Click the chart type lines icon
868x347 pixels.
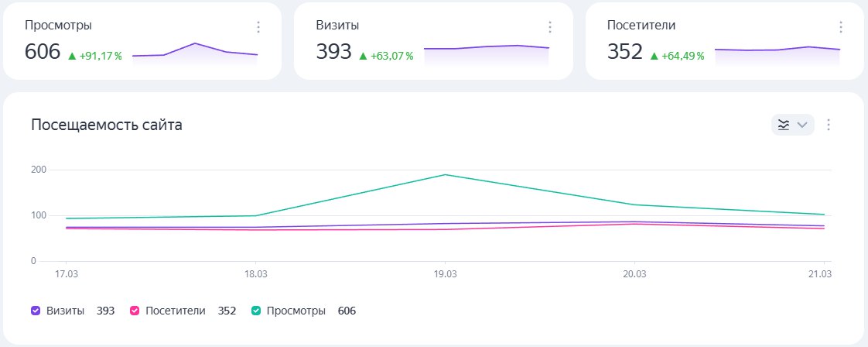(x=784, y=125)
